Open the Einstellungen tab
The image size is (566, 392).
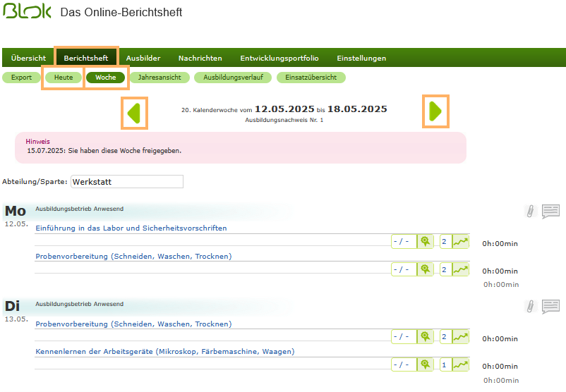tap(361, 58)
